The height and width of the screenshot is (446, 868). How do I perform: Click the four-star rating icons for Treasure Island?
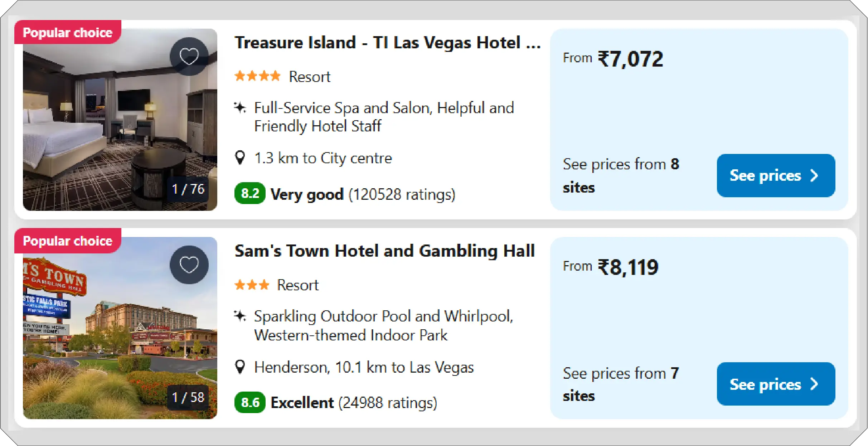tap(258, 76)
